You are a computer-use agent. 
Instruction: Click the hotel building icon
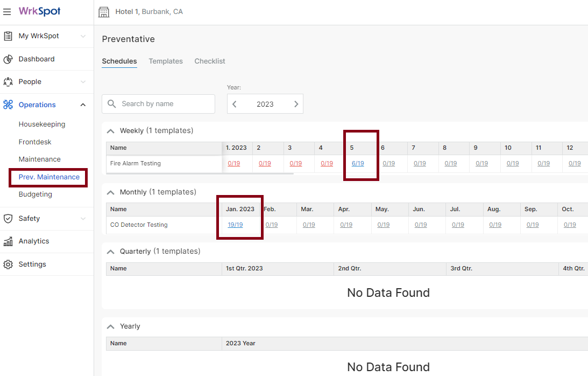pyautogui.click(x=104, y=11)
